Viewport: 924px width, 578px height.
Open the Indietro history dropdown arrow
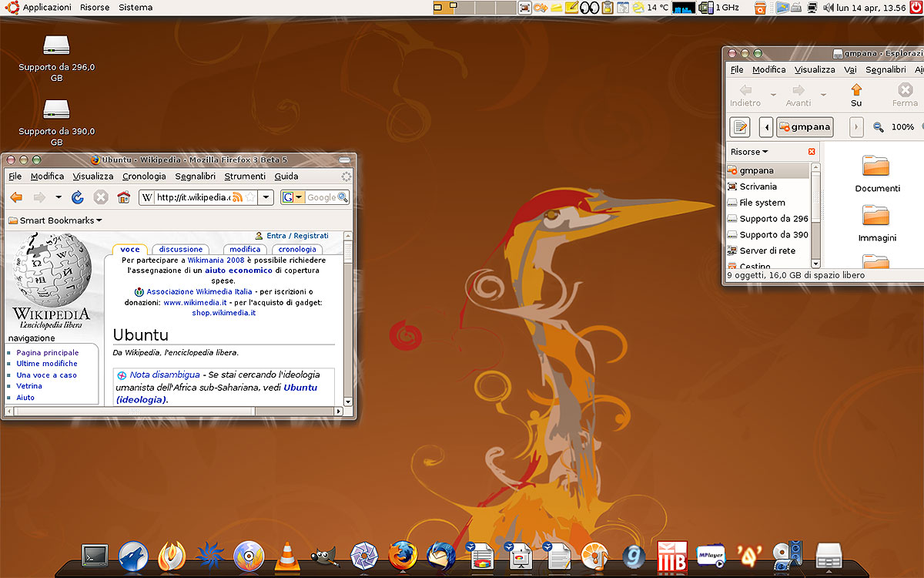click(773, 96)
